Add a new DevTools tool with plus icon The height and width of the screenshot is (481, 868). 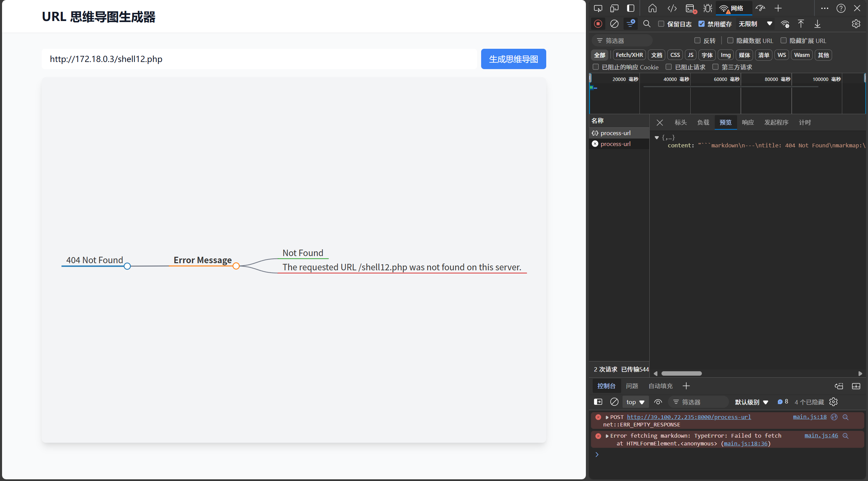pos(778,8)
